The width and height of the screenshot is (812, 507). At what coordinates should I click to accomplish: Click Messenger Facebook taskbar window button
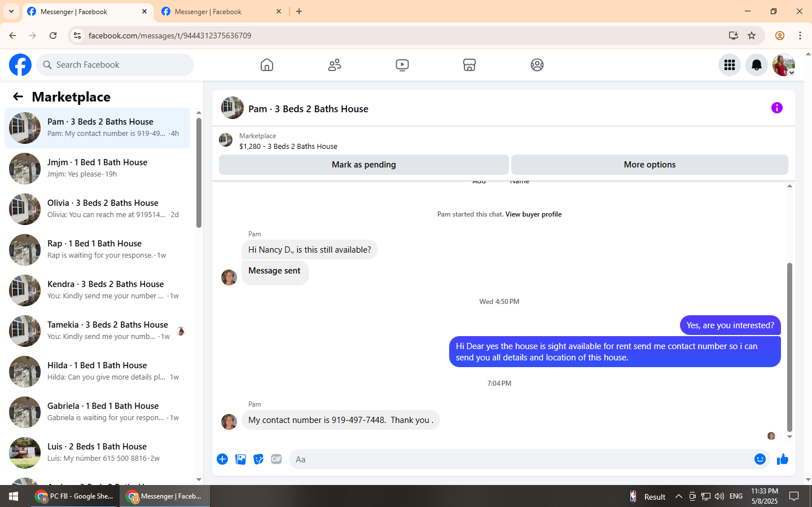pyautogui.click(x=164, y=496)
